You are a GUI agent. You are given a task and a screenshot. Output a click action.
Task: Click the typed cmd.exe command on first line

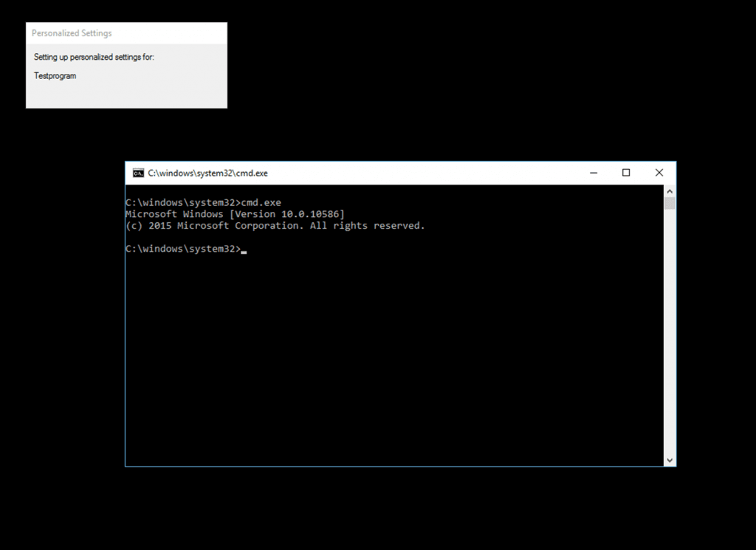coord(261,202)
